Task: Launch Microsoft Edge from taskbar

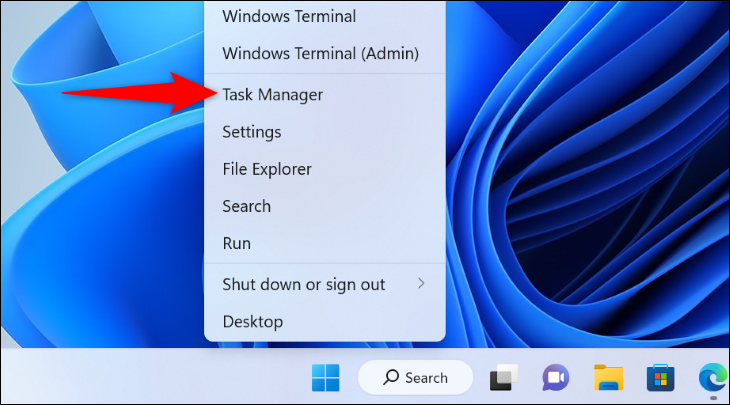Action: [713, 378]
